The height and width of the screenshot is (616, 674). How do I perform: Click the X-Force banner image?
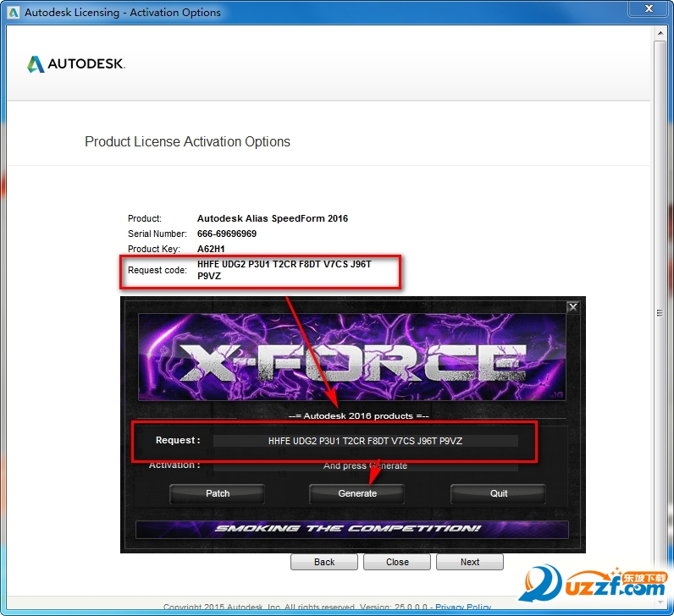tap(351, 357)
